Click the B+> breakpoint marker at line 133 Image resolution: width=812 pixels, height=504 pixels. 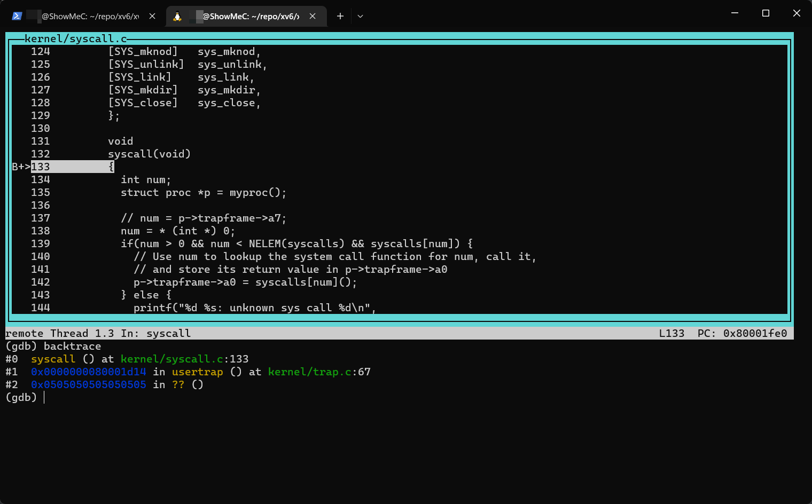click(21, 167)
